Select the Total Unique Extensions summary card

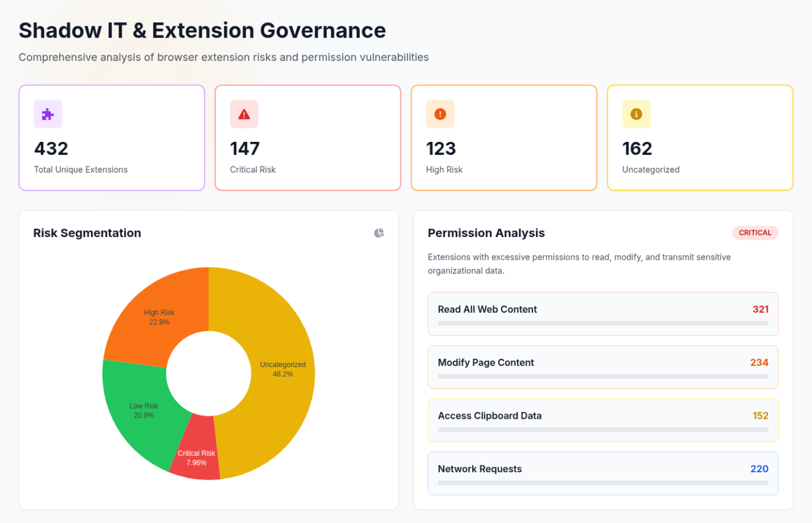coord(112,138)
